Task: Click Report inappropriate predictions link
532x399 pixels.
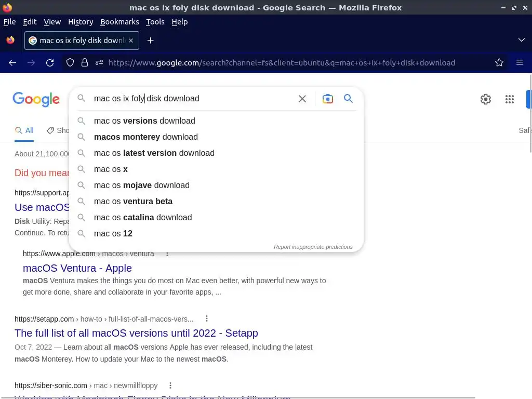Action: [x=313, y=247]
